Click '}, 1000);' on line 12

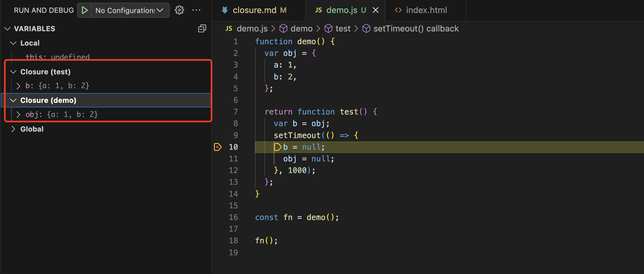295,170
